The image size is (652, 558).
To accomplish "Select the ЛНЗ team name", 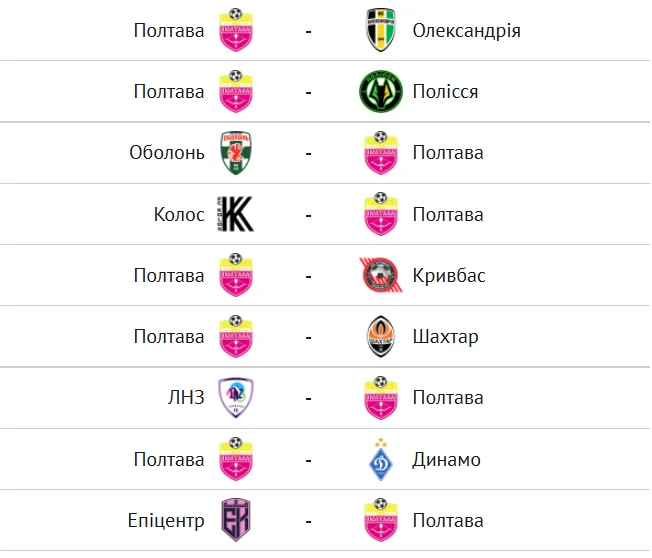I will pyautogui.click(x=187, y=398).
